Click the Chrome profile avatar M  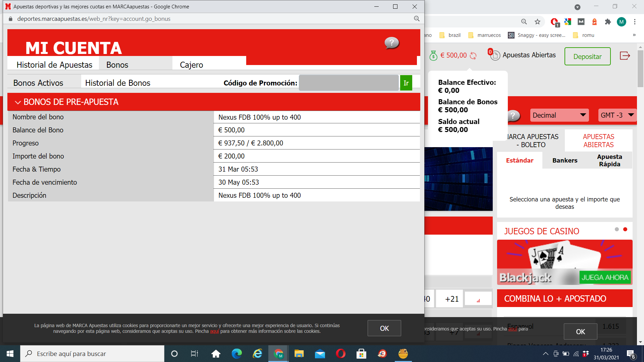621,22
